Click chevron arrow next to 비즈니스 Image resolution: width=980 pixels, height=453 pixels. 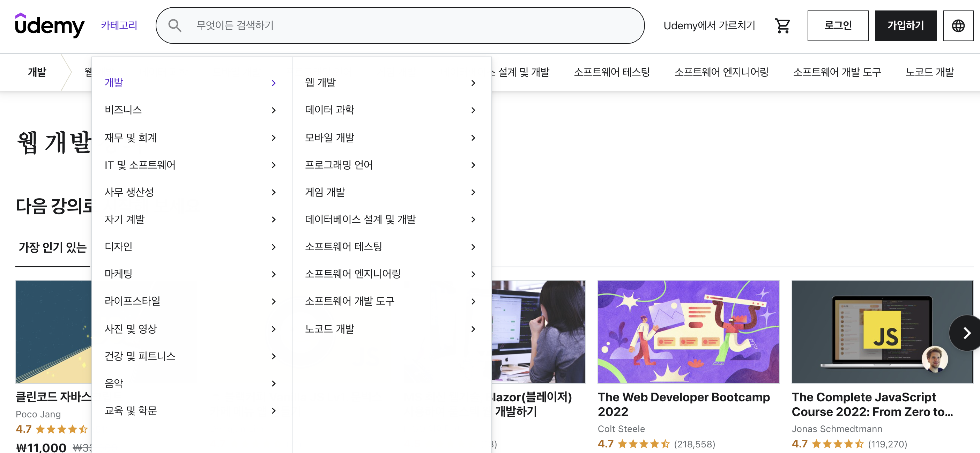coord(274,110)
